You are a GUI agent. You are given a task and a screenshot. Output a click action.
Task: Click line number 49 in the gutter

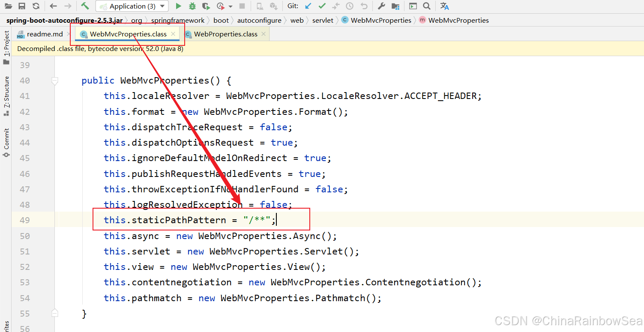click(x=25, y=220)
